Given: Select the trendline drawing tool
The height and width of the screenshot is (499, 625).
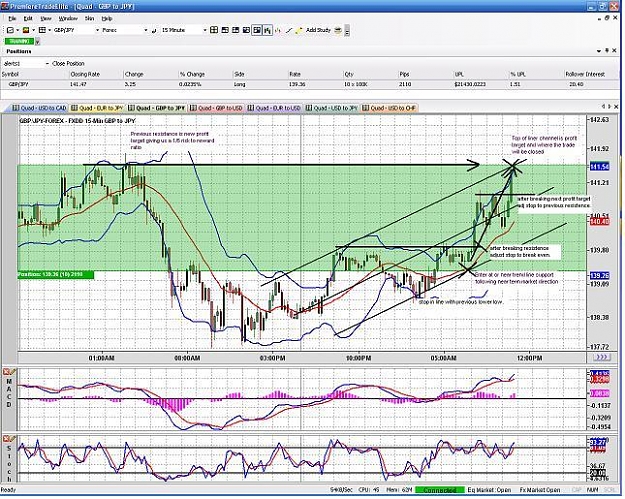Looking at the screenshot, I should click(x=289, y=30).
